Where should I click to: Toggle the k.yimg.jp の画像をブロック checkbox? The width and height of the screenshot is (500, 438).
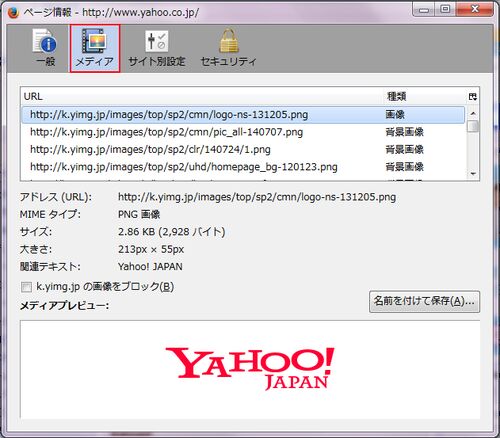(x=26, y=287)
